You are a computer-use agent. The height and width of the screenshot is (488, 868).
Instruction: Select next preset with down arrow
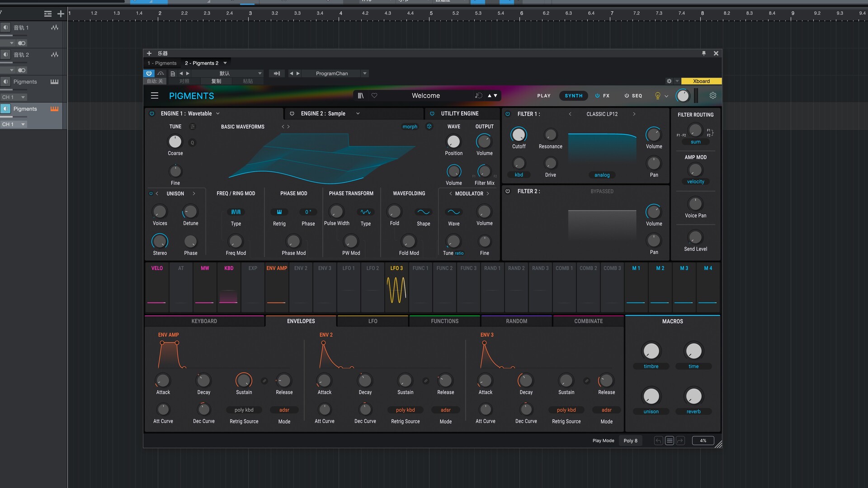495,95
